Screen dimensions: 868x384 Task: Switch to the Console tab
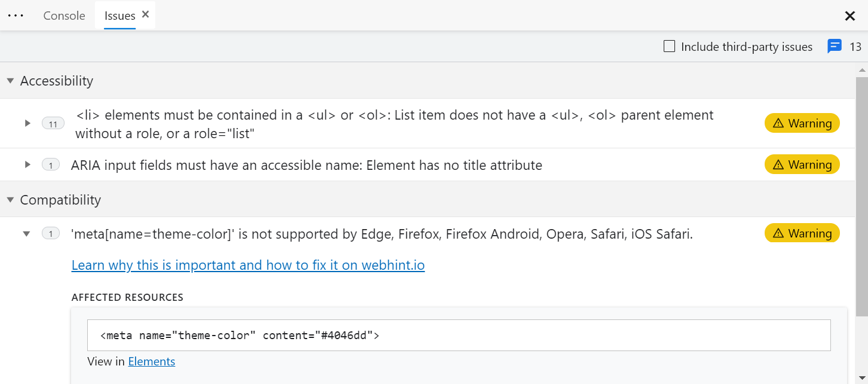(63, 16)
